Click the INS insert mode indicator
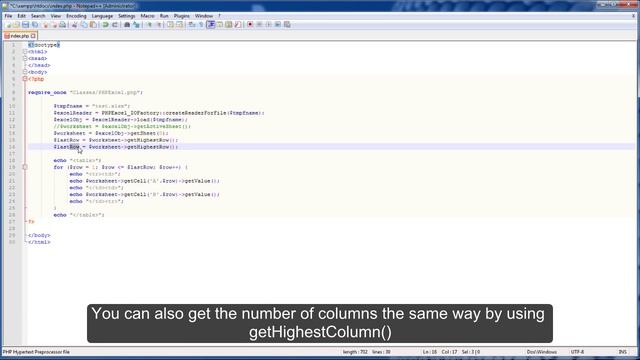This screenshot has height=360, width=640. (622, 352)
